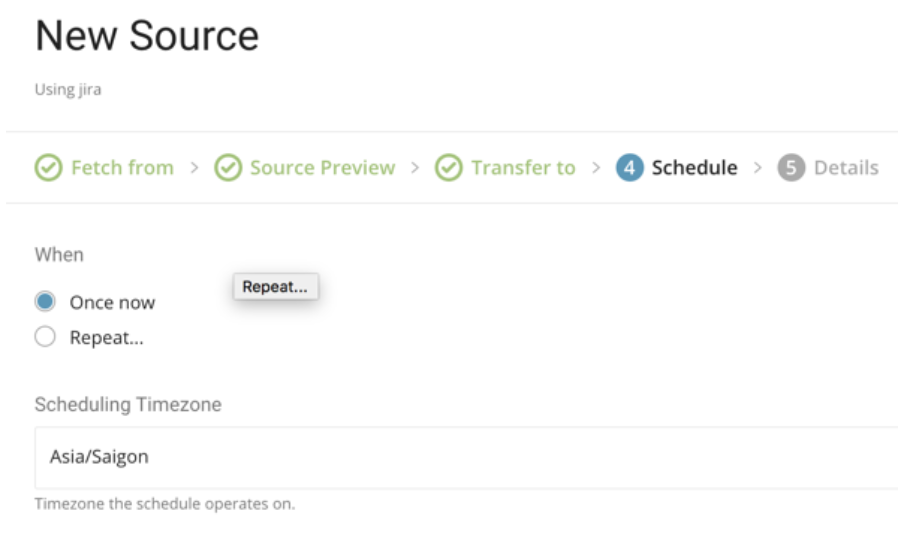
Task: Click the arrow separator between Schedule and Details
Action: point(758,167)
